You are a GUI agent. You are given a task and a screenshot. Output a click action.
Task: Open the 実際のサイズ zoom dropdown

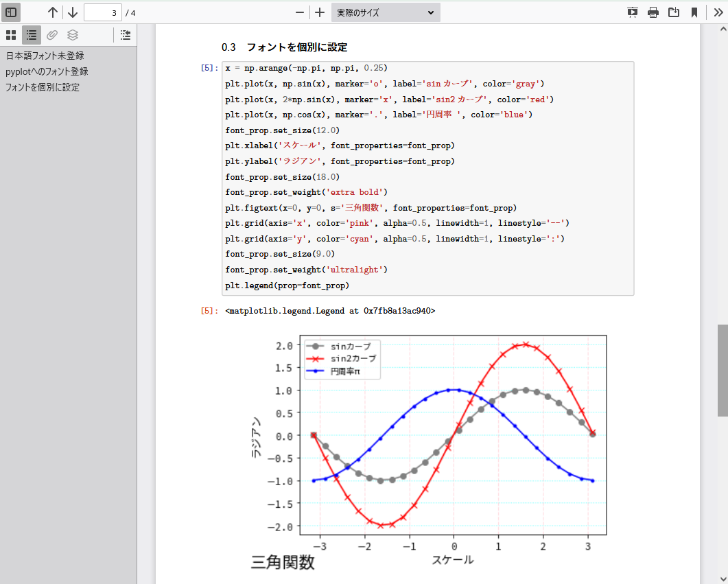(x=385, y=12)
